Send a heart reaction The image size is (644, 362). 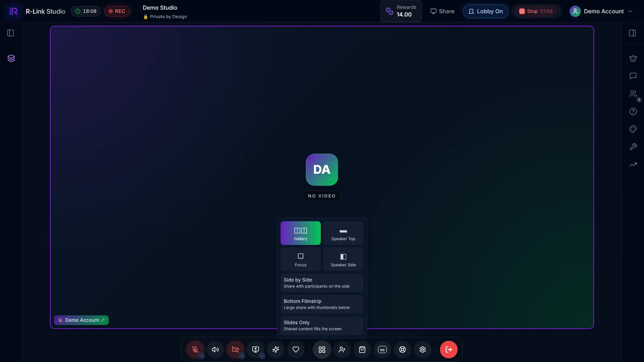[x=296, y=350]
